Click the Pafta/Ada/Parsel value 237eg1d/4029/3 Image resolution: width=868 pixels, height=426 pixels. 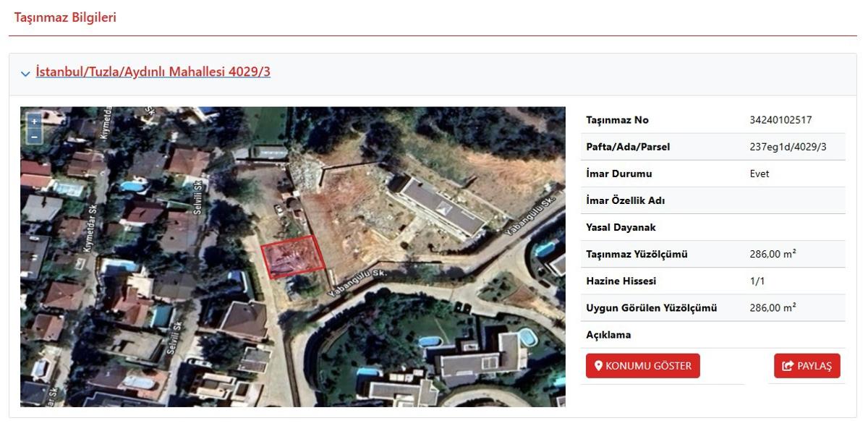coord(788,147)
